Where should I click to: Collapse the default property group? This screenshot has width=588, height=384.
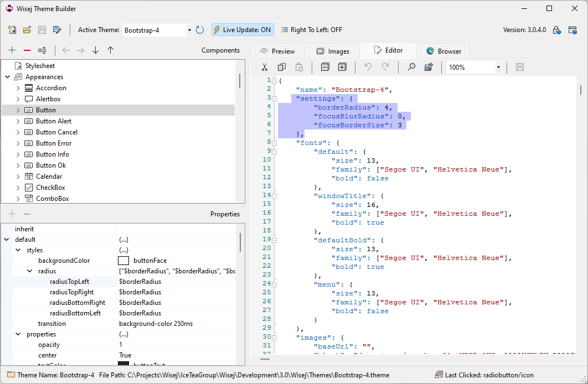pos(7,240)
